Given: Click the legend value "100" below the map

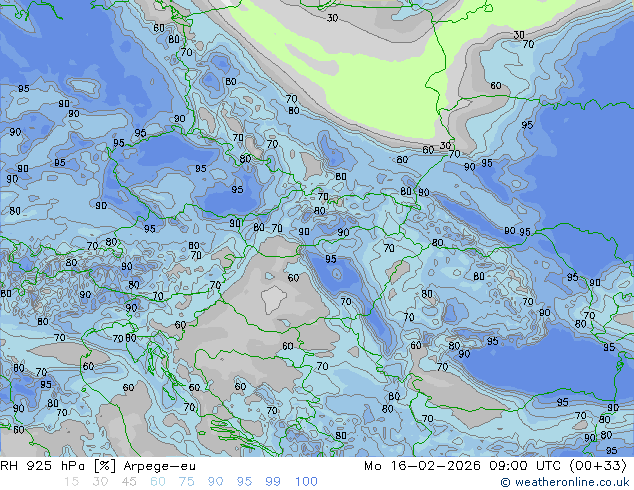Looking at the screenshot, I should point(306,482).
